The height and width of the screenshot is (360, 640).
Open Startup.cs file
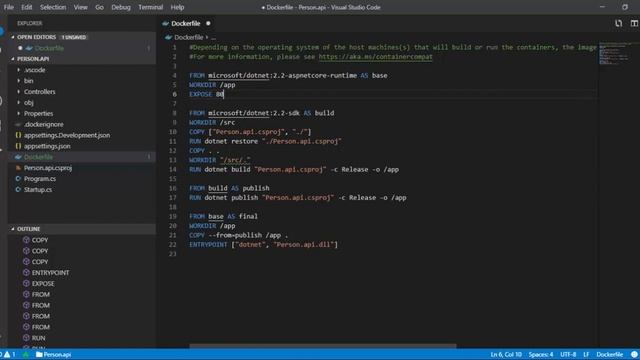coord(38,189)
